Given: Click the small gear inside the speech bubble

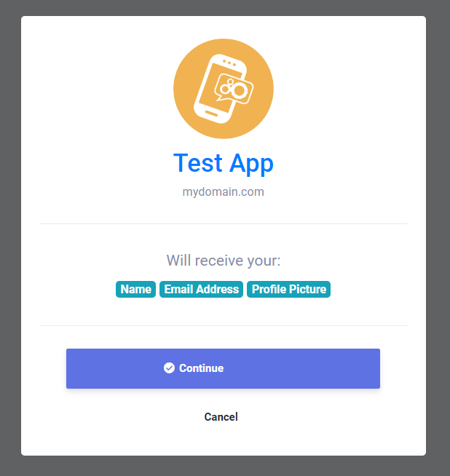Looking at the screenshot, I should point(225,89).
